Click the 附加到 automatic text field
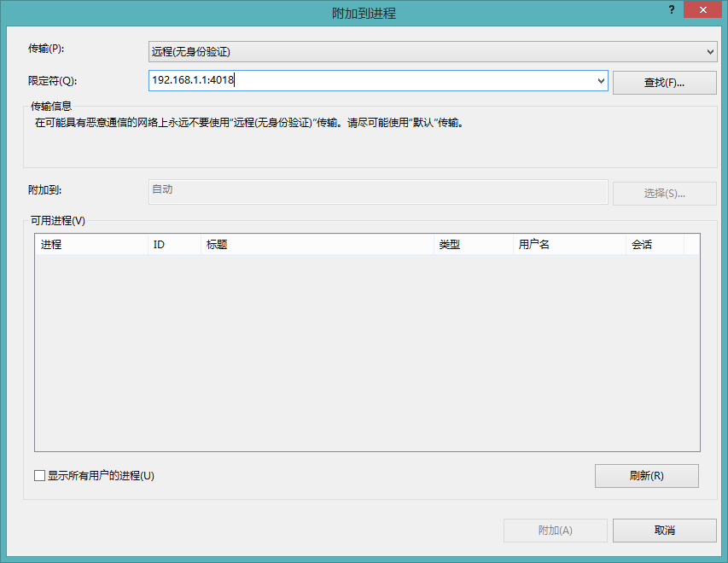 pyautogui.click(x=378, y=192)
